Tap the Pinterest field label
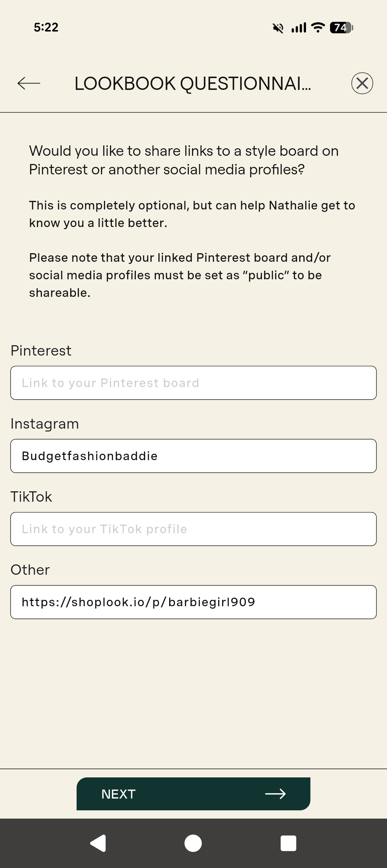The height and width of the screenshot is (868, 387). 41,351
